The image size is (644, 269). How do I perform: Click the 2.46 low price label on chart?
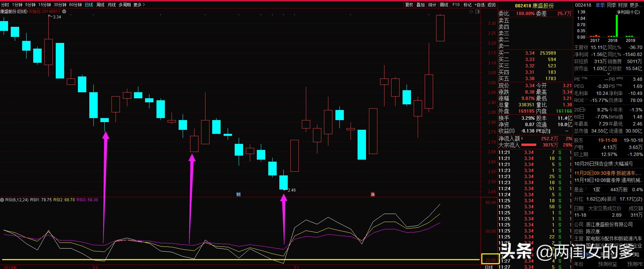(x=292, y=190)
